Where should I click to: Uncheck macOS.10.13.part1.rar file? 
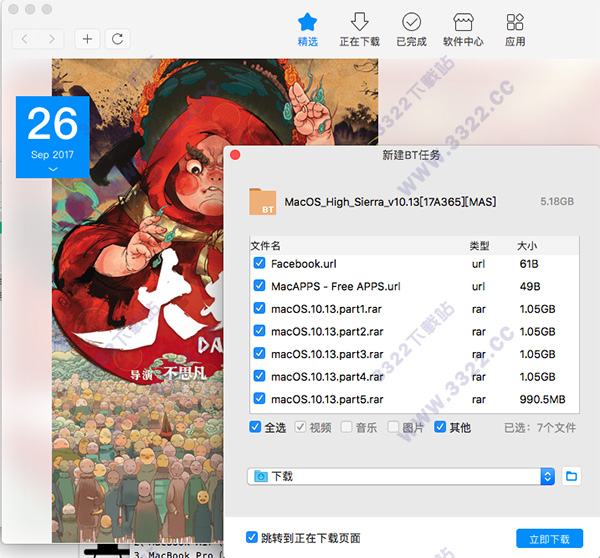pyautogui.click(x=259, y=308)
